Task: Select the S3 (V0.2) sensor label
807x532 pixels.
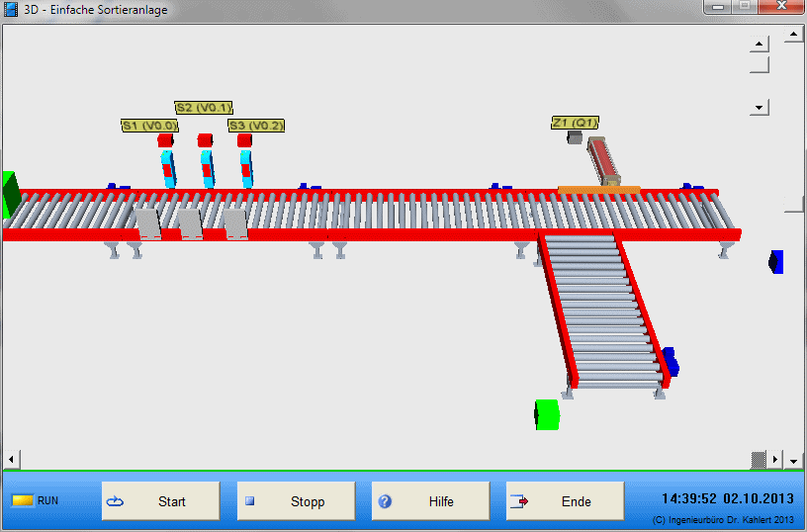Action: click(256, 126)
